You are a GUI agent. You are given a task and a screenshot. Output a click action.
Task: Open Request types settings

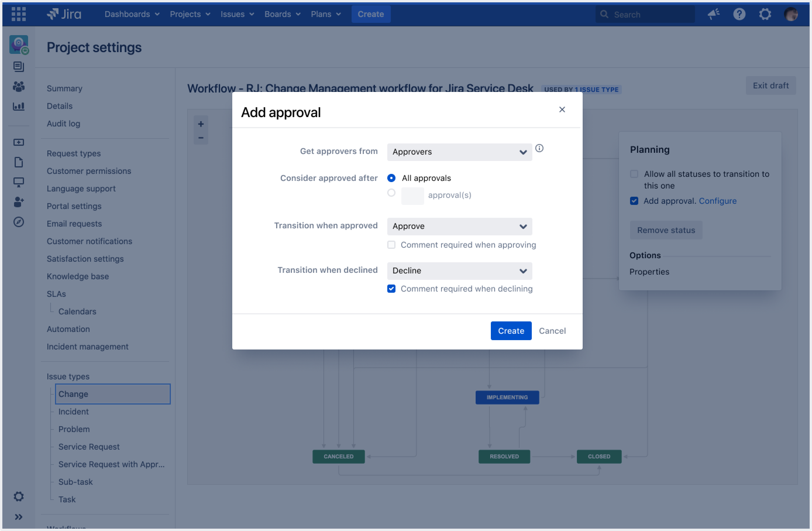(x=73, y=153)
